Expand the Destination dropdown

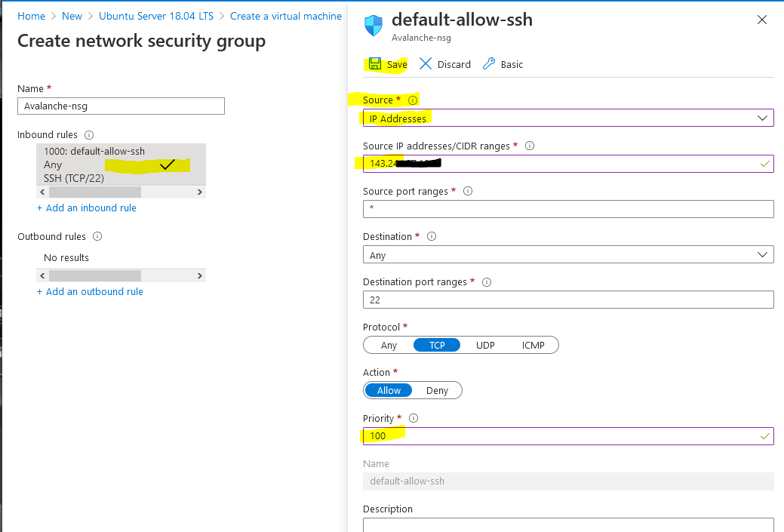click(568, 255)
